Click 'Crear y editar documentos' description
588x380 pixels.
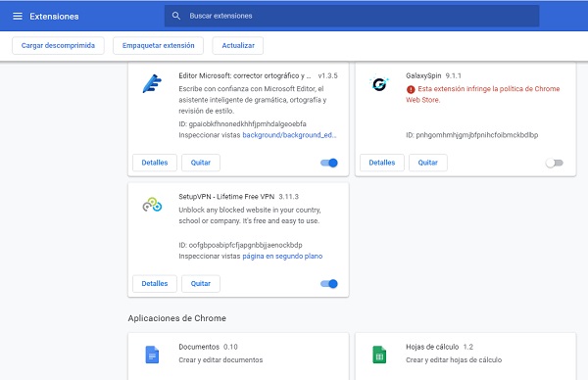[x=220, y=359]
